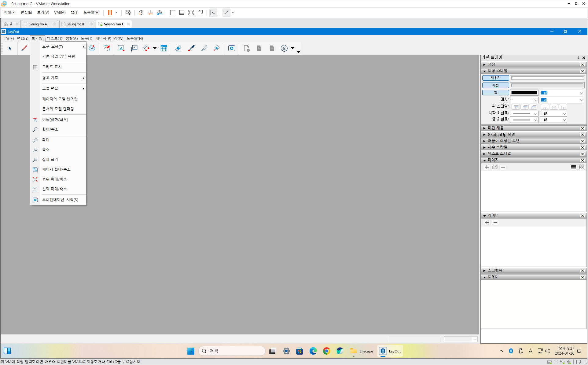Toggle the 채우기 fill button

[x=495, y=78]
